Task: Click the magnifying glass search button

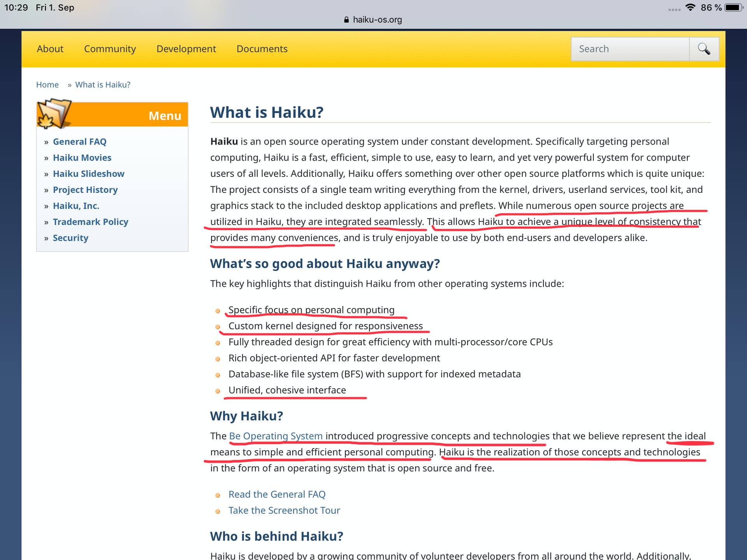Action: [704, 49]
